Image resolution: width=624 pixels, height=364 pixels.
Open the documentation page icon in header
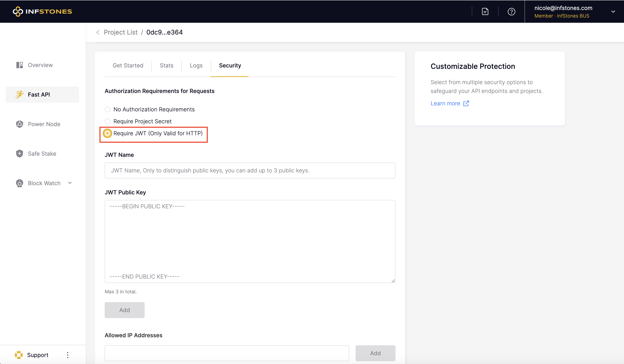tap(485, 11)
